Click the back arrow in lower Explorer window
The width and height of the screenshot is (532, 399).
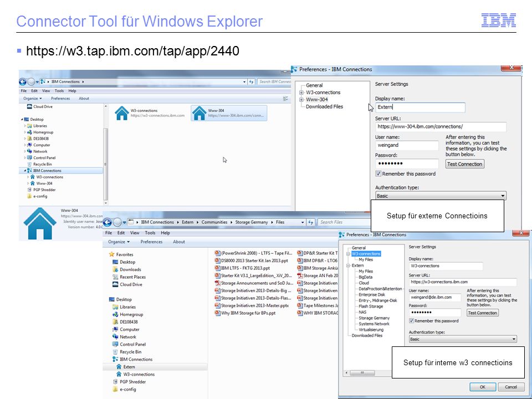click(x=107, y=222)
